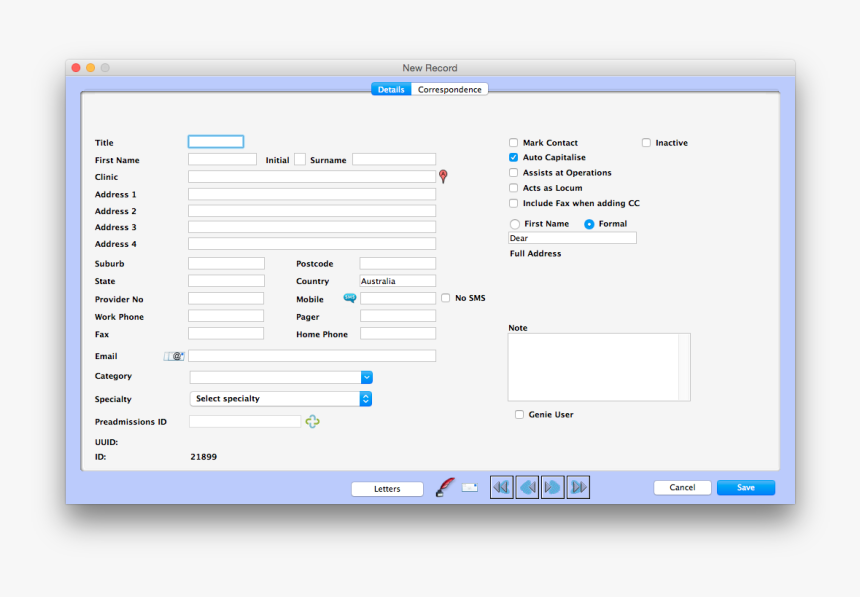The image size is (860, 597).
Task: Click the green cross icon beside Preadmissions ID
Action: point(312,422)
